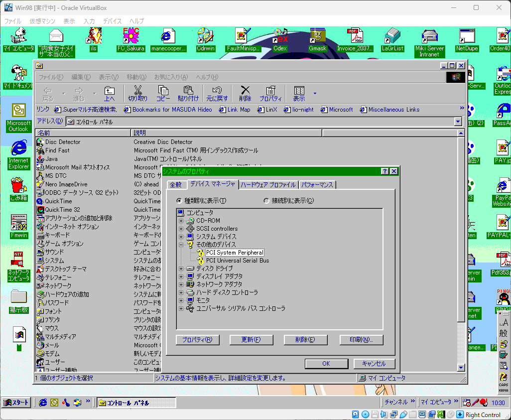This screenshot has height=420, width=511.
Task: Open the ごみ箱 (Recycle Bin) desktop icon
Action: pos(18,186)
